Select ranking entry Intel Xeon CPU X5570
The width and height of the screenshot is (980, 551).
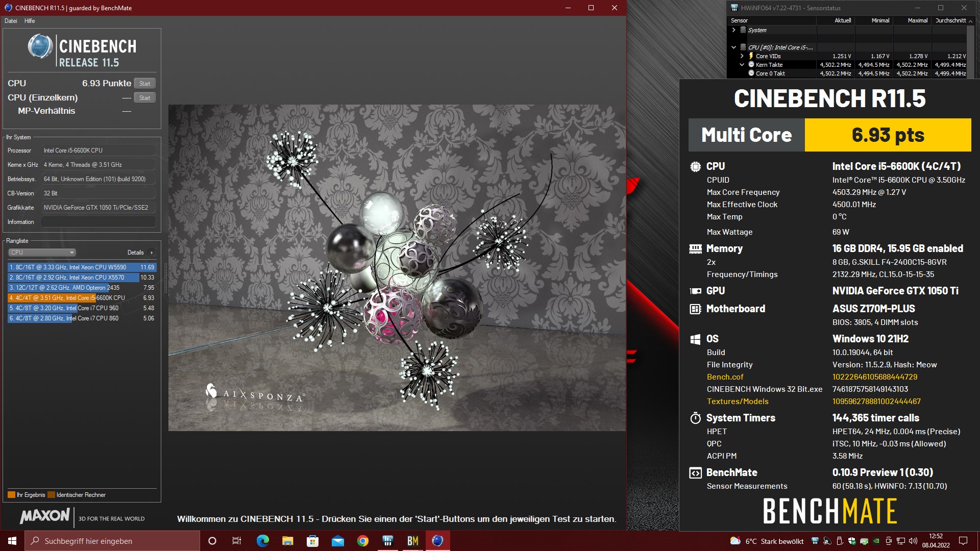pos(82,278)
